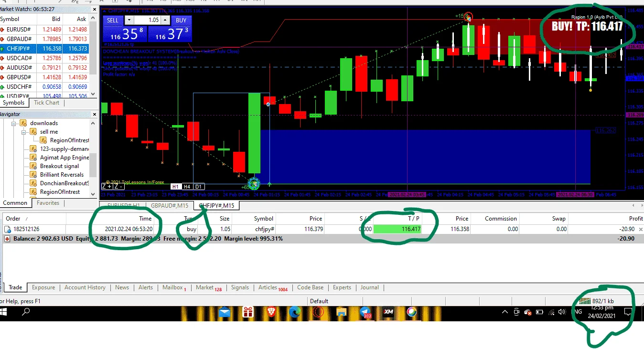Image resolution: width=644 pixels, height=349 pixels.
Task: Launch Microsoft Edge from the taskbar
Action: [x=295, y=313]
